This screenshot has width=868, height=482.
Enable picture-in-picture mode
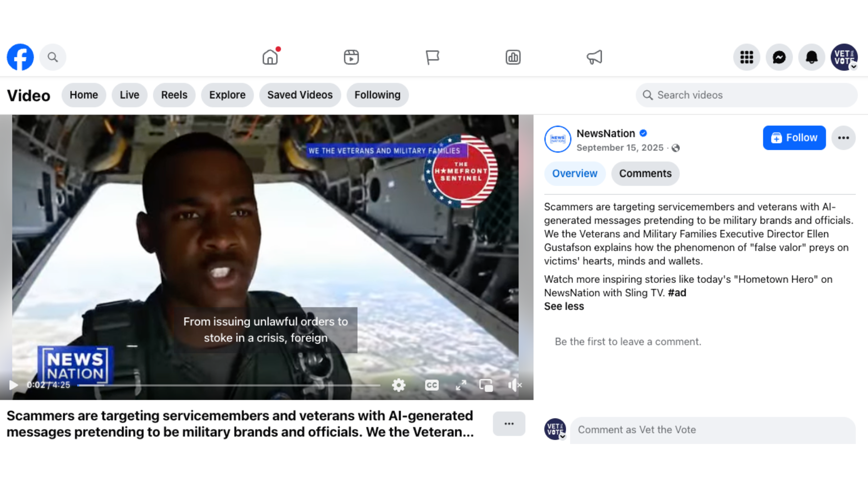click(x=486, y=385)
